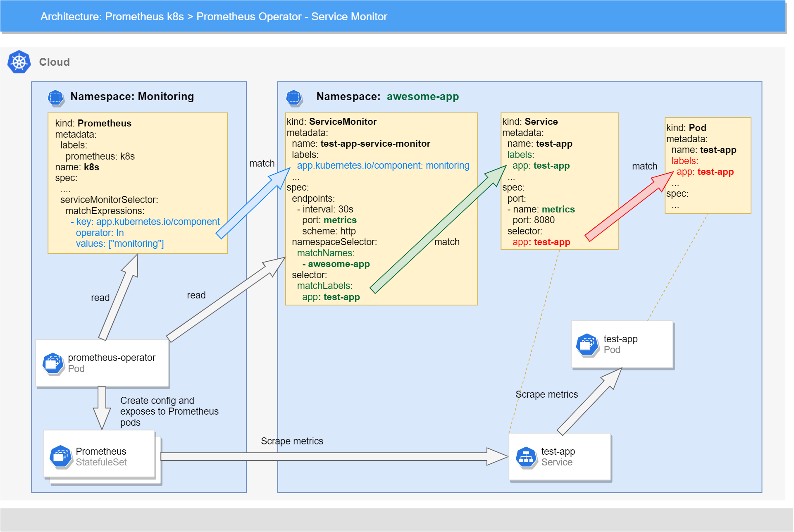Viewport: 794px width, 532px height.
Task: Click red 'labels:' line in Pod box
Action: [685, 161]
